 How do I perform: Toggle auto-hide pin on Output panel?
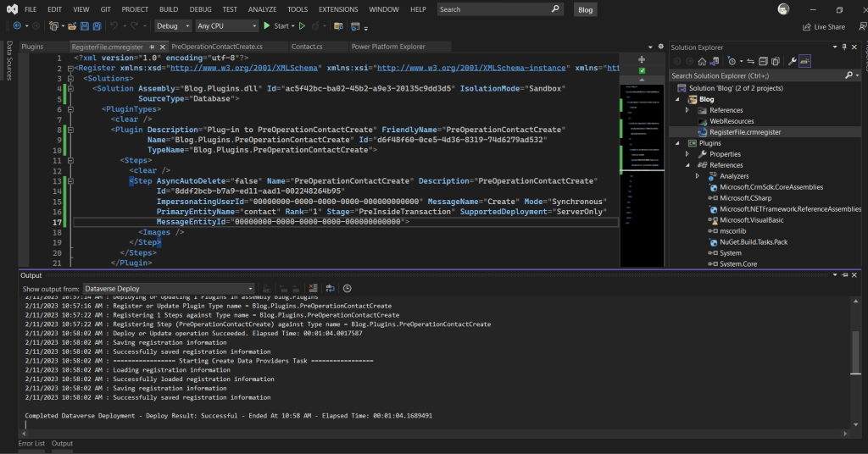pos(845,274)
